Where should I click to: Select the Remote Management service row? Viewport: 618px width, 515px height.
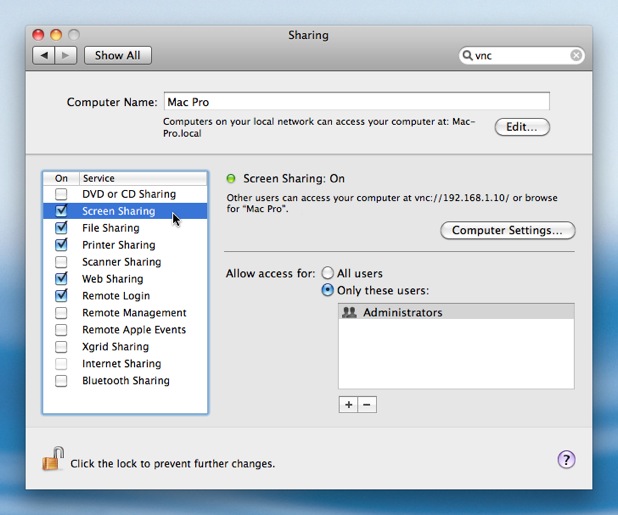125,312
